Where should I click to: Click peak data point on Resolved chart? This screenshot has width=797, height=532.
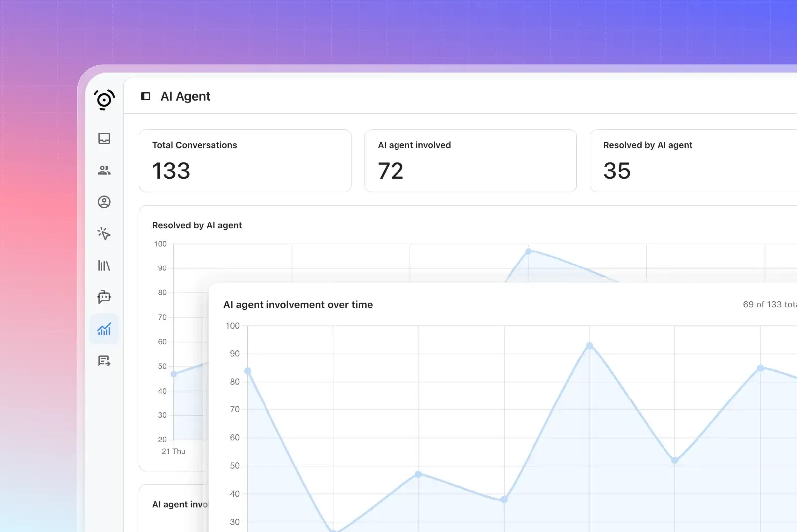click(529, 251)
